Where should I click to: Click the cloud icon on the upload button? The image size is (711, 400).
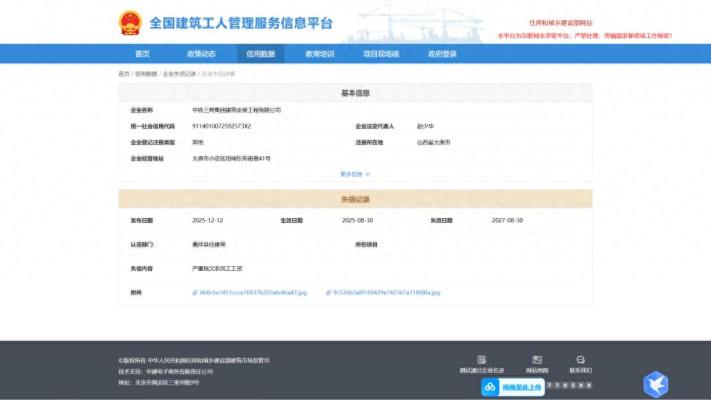pos(491,386)
